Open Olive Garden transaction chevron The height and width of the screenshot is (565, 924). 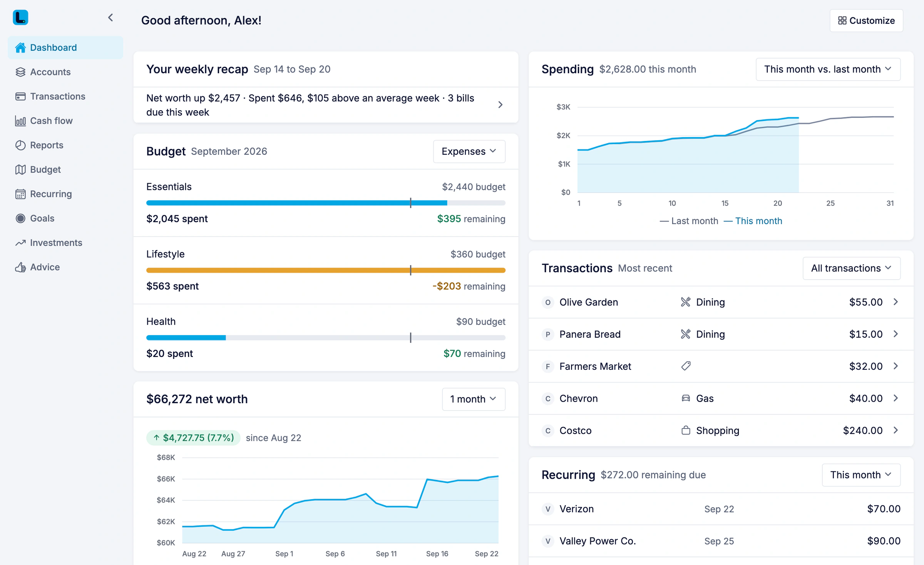pyautogui.click(x=896, y=302)
